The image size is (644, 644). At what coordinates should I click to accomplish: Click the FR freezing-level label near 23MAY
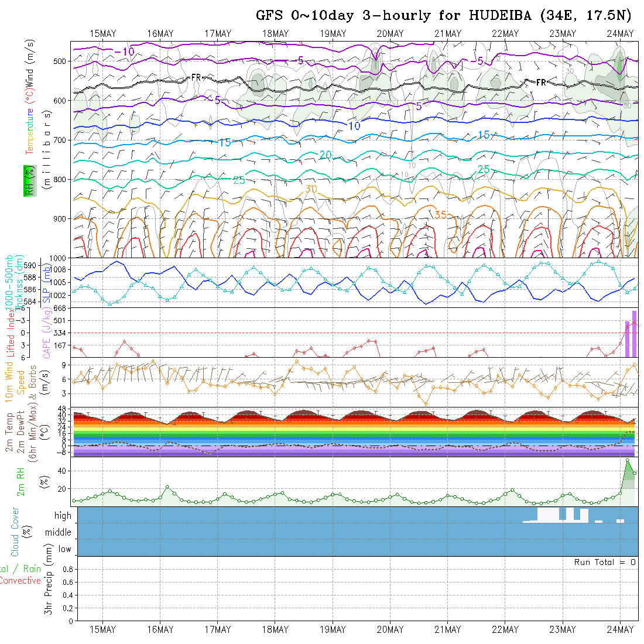pos(541,83)
